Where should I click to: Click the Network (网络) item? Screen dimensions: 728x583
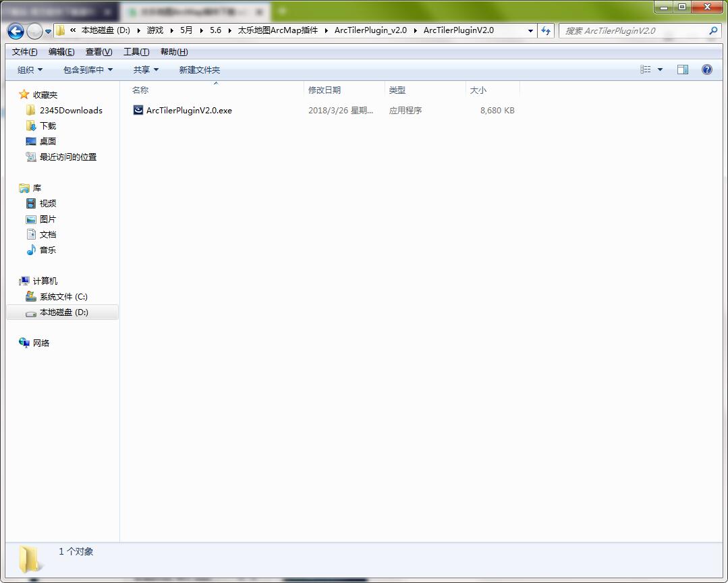click(40, 343)
